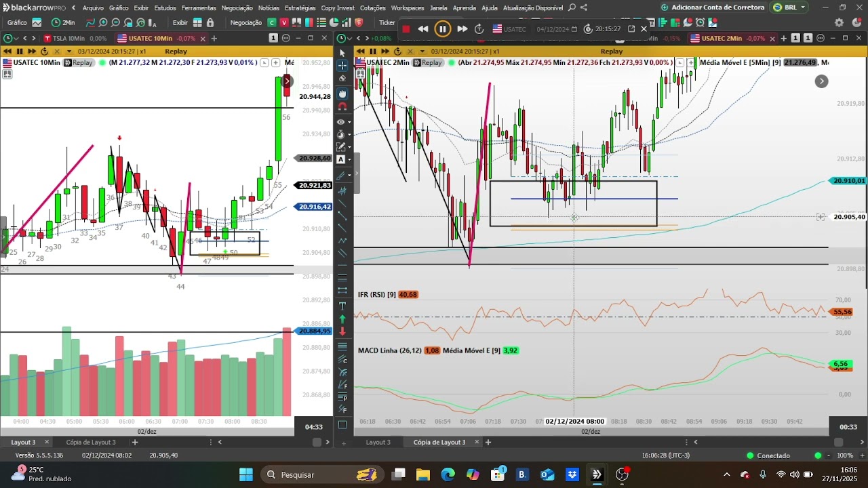This screenshot has width=868, height=488.
Task: Select green up arrow marker tool
Action: pyautogui.click(x=342, y=319)
